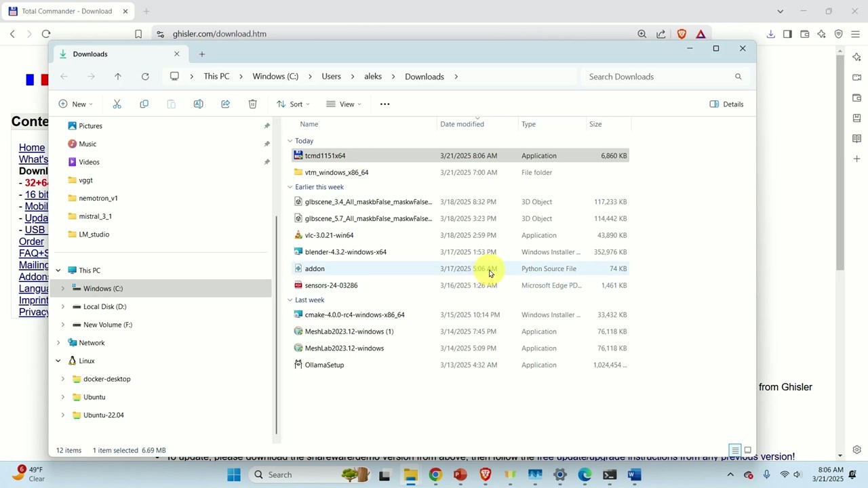The width and height of the screenshot is (868, 488).
Task: Open the See more ellipsis menu
Action: coord(384,104)
